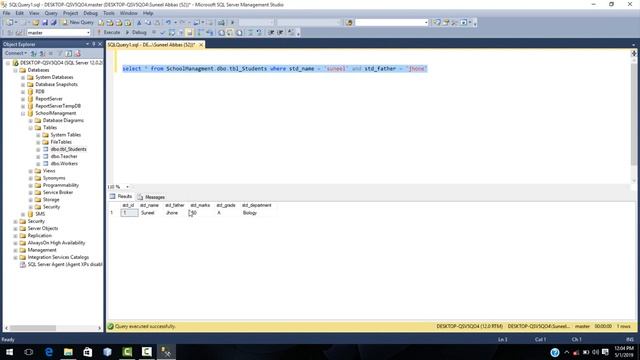This screenshot has width=640, height=360.
Task: Click the Copy icon in the toolbar
Action: point(148,22)
